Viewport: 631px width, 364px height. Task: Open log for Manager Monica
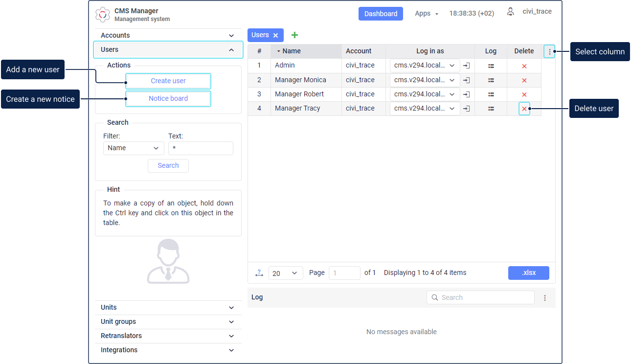pos(491,80)
